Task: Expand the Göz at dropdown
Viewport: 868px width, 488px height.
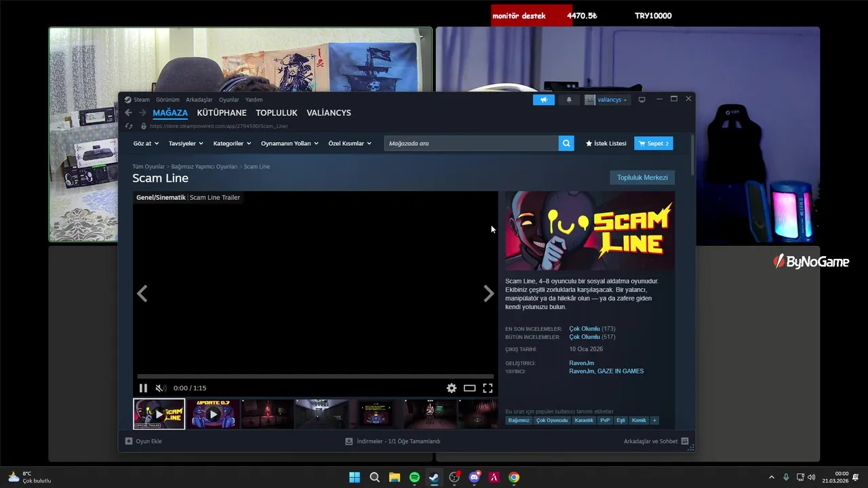Action: 146,144
